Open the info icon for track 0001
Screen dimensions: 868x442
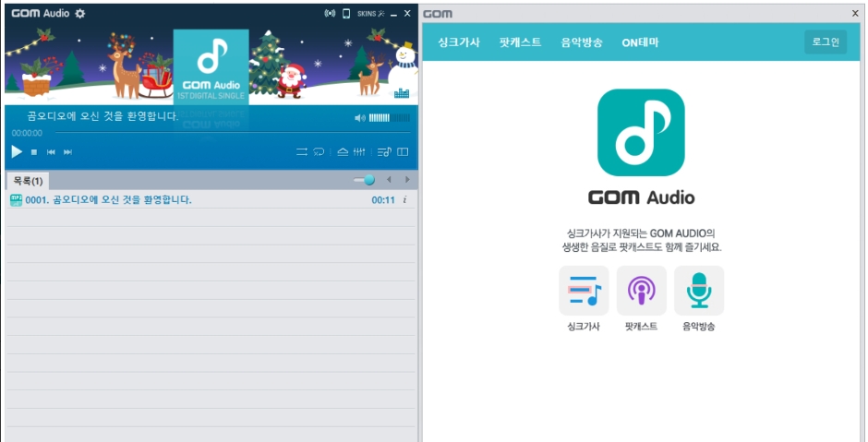[x=404, y=199]
